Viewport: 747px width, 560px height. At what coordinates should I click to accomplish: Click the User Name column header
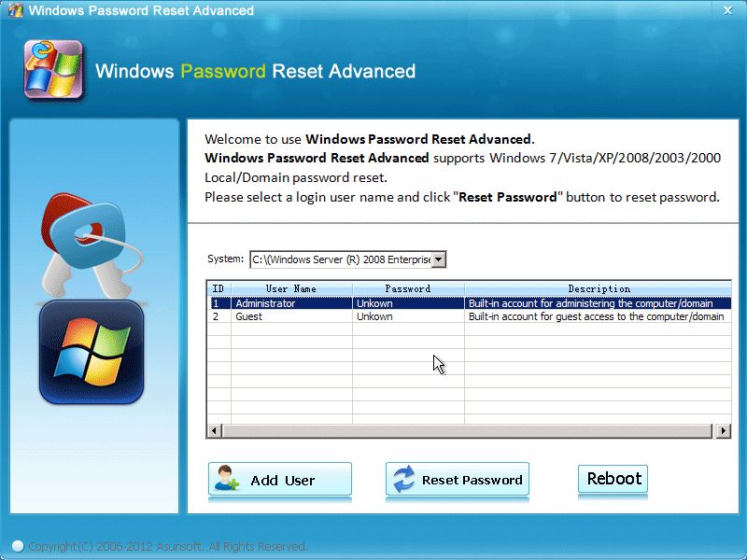click(x=291, y=288)
